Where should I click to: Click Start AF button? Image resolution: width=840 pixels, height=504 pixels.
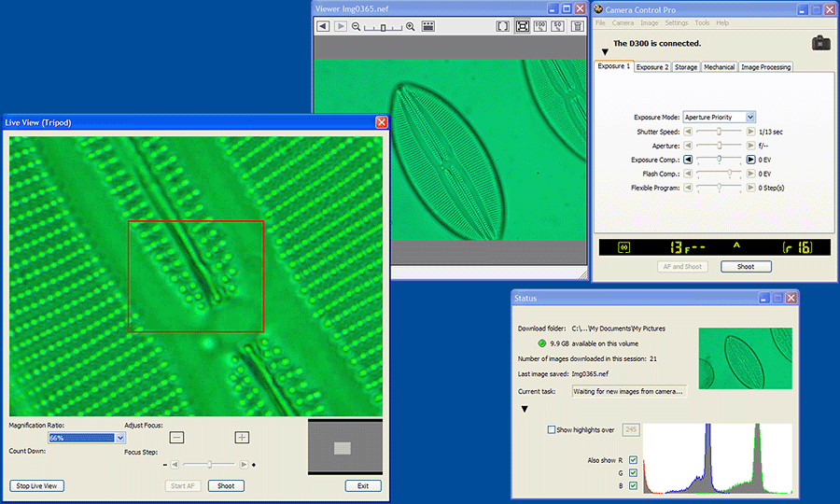[183, 485]
